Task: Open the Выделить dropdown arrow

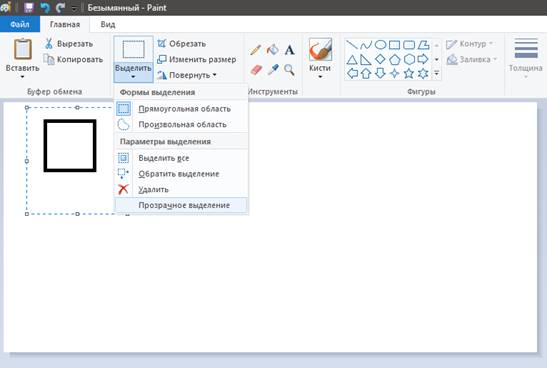Action: coord(133,77)
